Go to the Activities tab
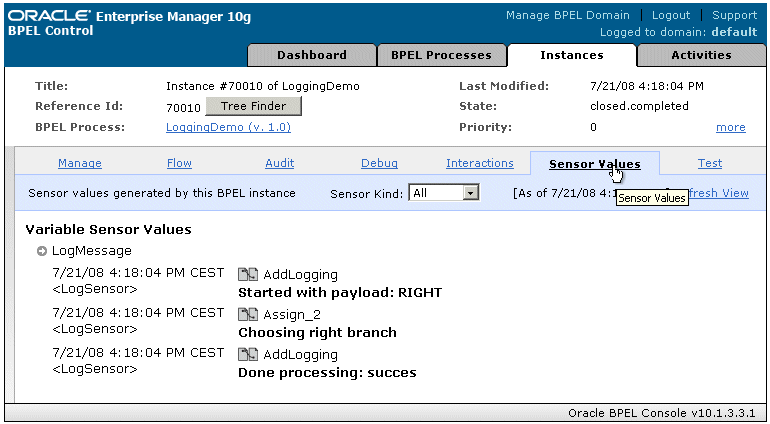770x424 pixels. (x=701, y=55)
